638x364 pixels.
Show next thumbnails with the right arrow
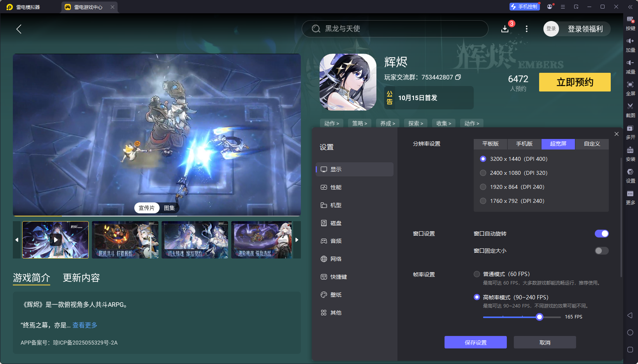297,240
